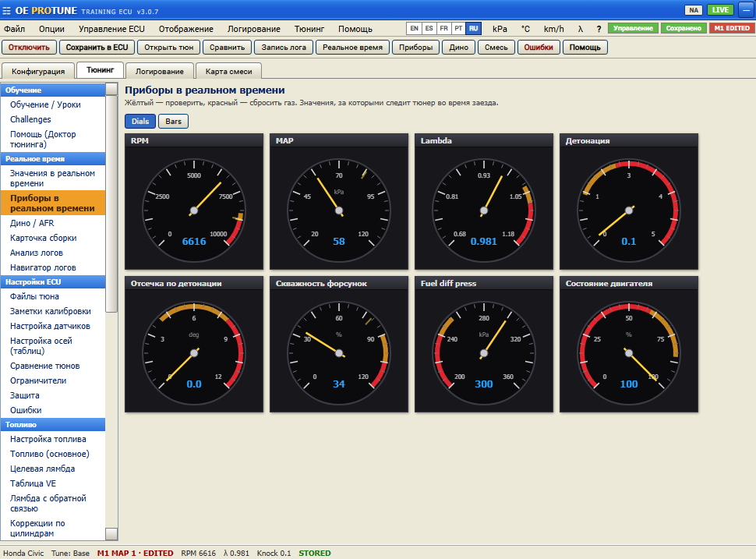This screenshot has width=756, height=559.
Task: Click the Реальное время toolbar button
Action: [x=352, y=48]
